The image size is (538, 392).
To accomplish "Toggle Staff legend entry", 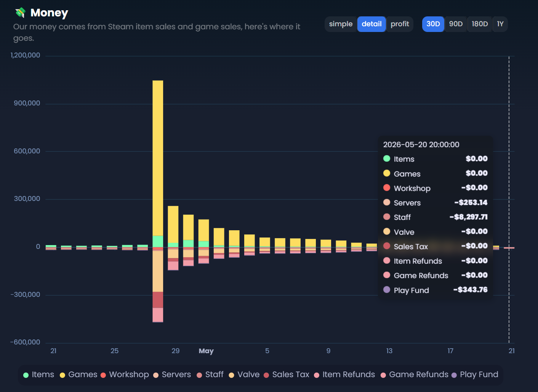I will point(210,375).
